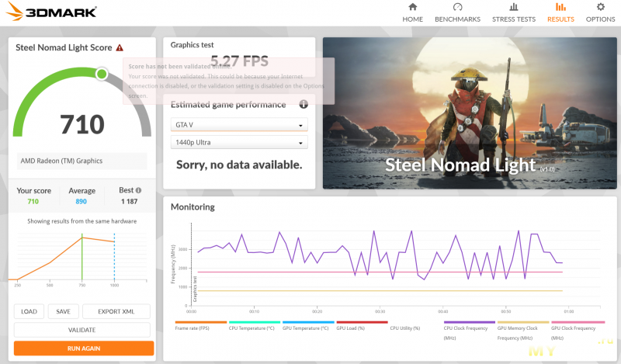
Task: Click the 3DMark logo
Action: coord(51,11)
